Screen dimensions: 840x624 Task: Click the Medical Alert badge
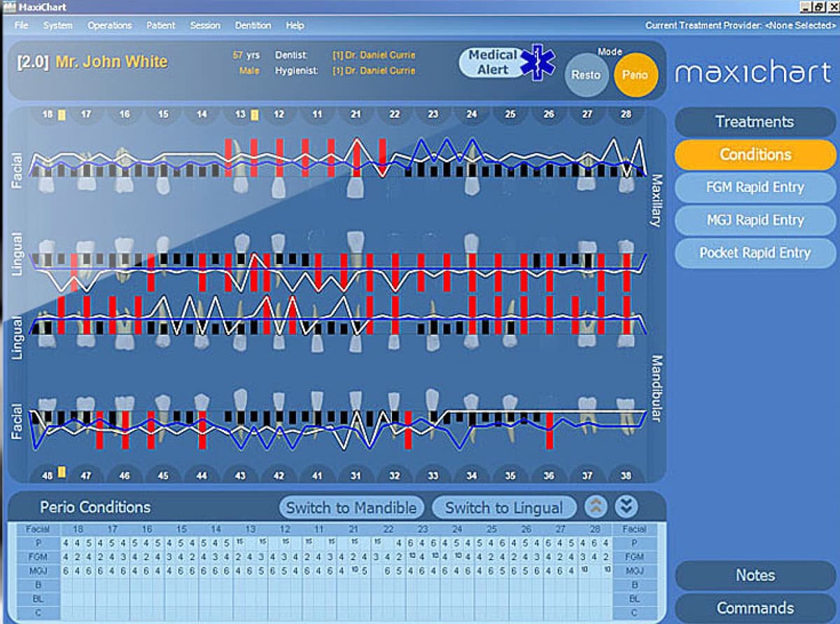(x=507, y=62)
